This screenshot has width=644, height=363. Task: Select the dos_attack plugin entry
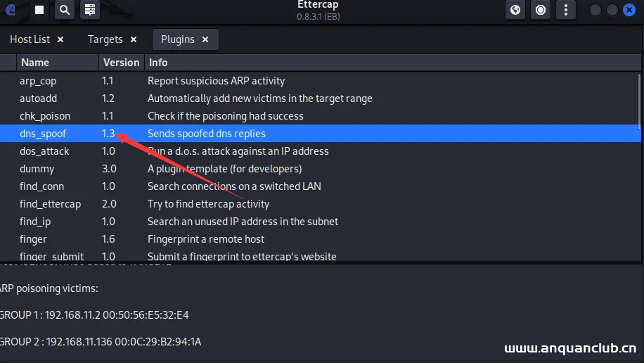click(x=44, y=151)
